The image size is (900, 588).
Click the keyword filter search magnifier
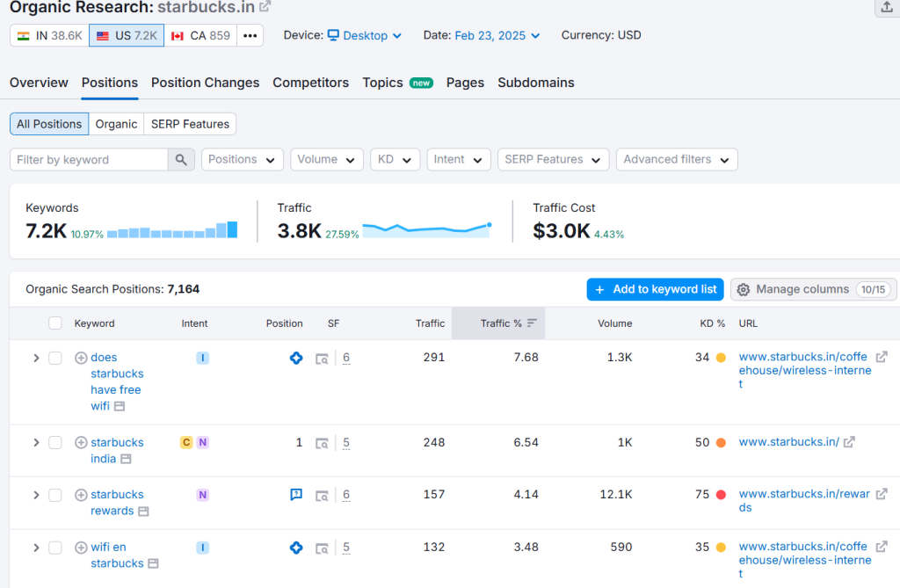click(181, 160)
